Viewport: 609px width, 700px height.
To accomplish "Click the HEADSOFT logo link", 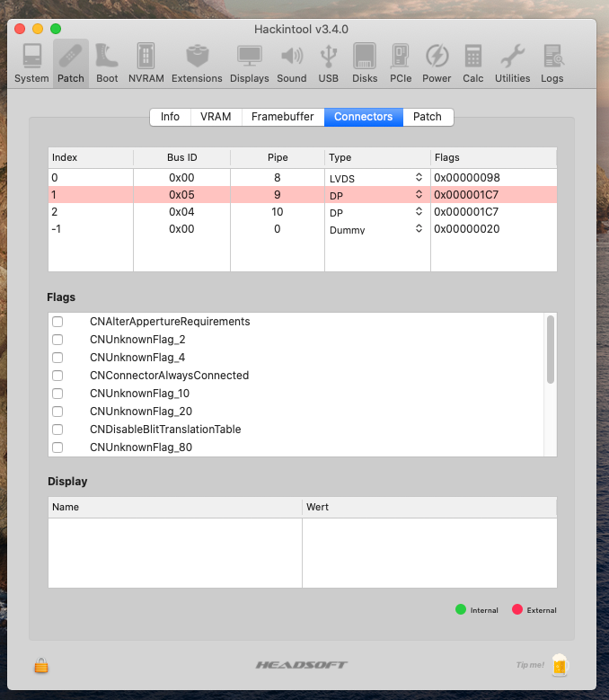I will coord(302,665).
